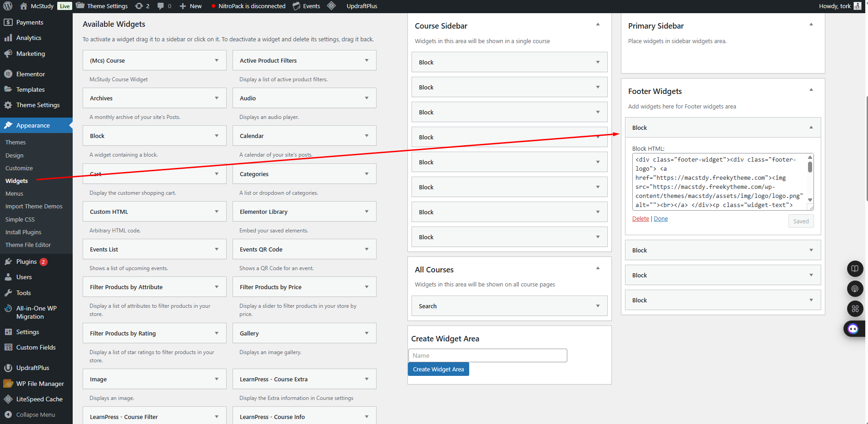Click NitroPack is disconnected status

pyautogui.click(x=248, y=6)
